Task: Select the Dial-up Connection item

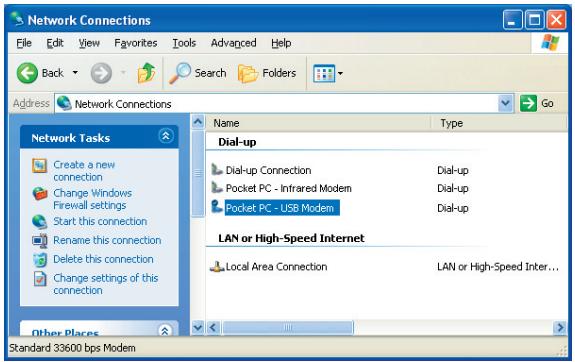Action: (268, 170)
